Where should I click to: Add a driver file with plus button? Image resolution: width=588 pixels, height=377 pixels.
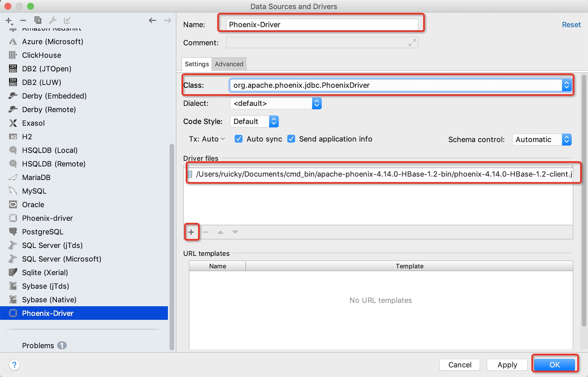pyautogui.click(x=191, y=232)
